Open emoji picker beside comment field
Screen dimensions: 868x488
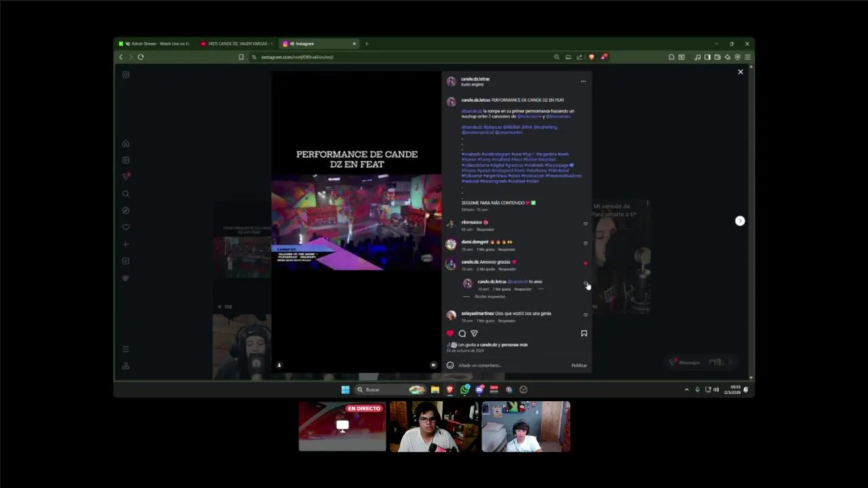[x=450, y=365]
